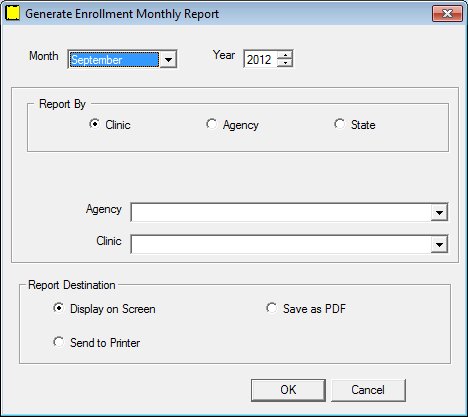Click the yellow application icon in title bar
This screenshot has width=468, height=417.
click(13, 14)
